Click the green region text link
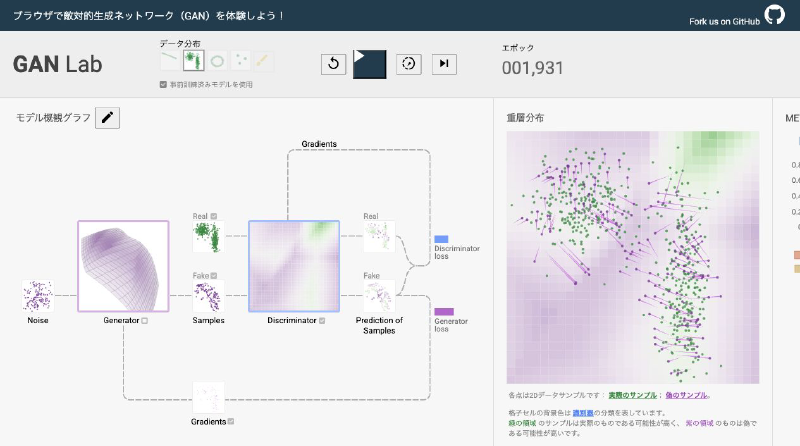Viewport: 800px width, 446px height. 522,423
